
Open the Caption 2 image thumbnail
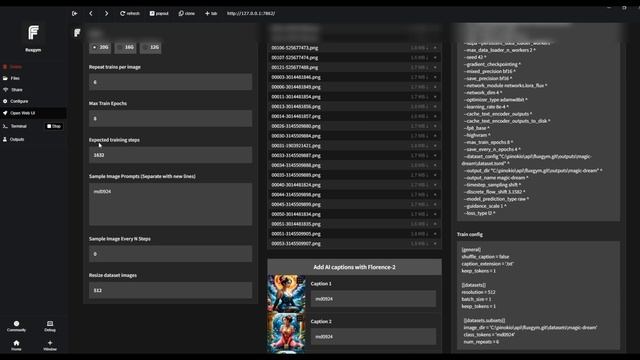click(287, 332)
